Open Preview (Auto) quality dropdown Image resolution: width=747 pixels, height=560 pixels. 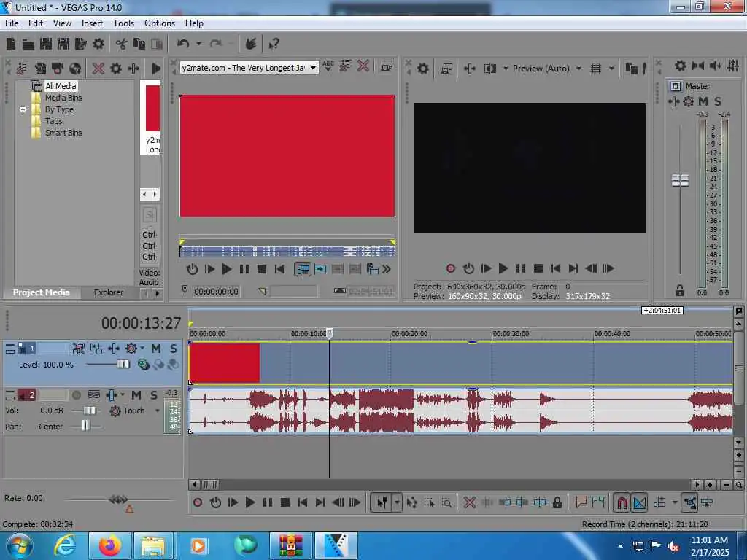coord(578,69)
